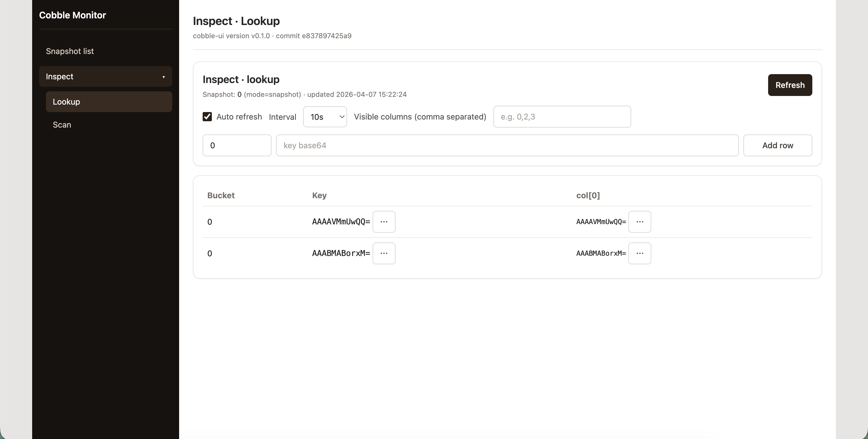
Task: Open ellipsis menu for key AAABMABorxM=
Action: click(384, 254)
